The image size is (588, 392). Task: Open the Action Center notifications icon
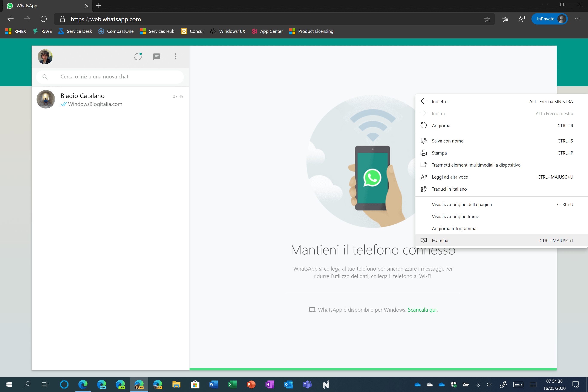click(x=576, y=384)
